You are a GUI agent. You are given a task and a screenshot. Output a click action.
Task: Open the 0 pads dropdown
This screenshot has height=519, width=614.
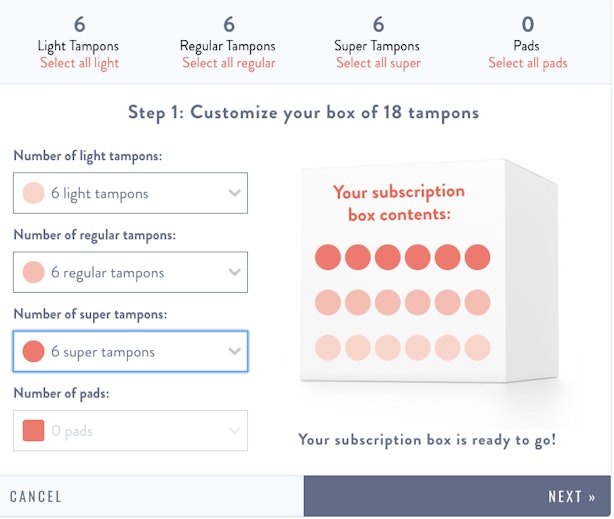point(130,430)
